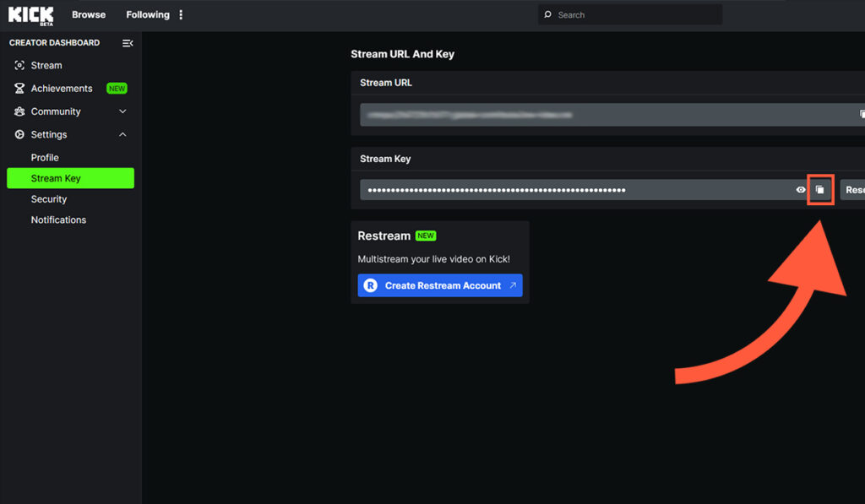Viewport: 865px width, 504px height.
Task: Collapse the Creator Dashboard sidebar
Action: (x=128, y=43)
